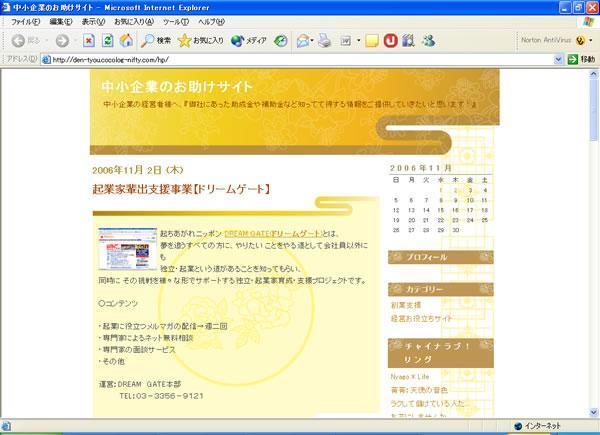Viewport: 600px width, 435px height.
Task: Open the DREAM GATE site screenshot thumbnail
Action: coord(127,249)
